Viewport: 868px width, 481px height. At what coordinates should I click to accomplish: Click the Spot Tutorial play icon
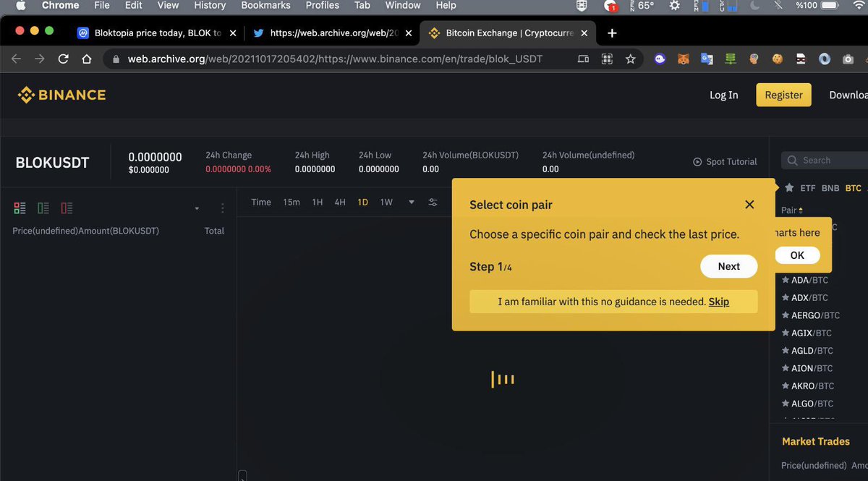click(697, 162)
